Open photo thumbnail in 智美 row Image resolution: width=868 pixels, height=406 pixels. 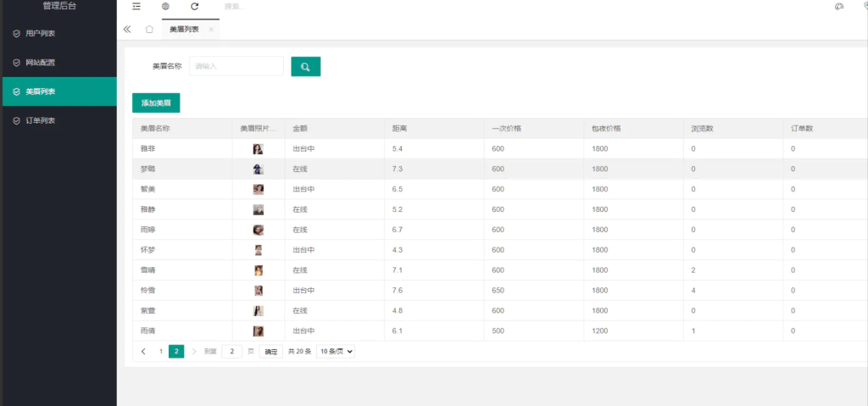point(258,189)
